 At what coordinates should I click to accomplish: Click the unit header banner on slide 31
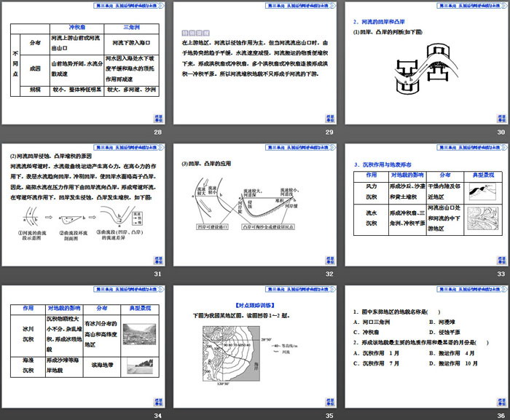[x=129, y=147]
